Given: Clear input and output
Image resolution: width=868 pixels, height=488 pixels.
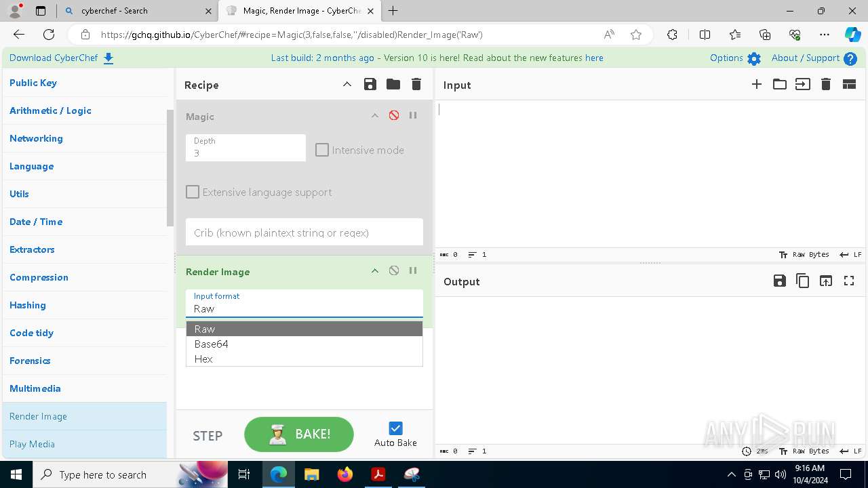Looking at the screenshot, I should (x=826, y=84).
